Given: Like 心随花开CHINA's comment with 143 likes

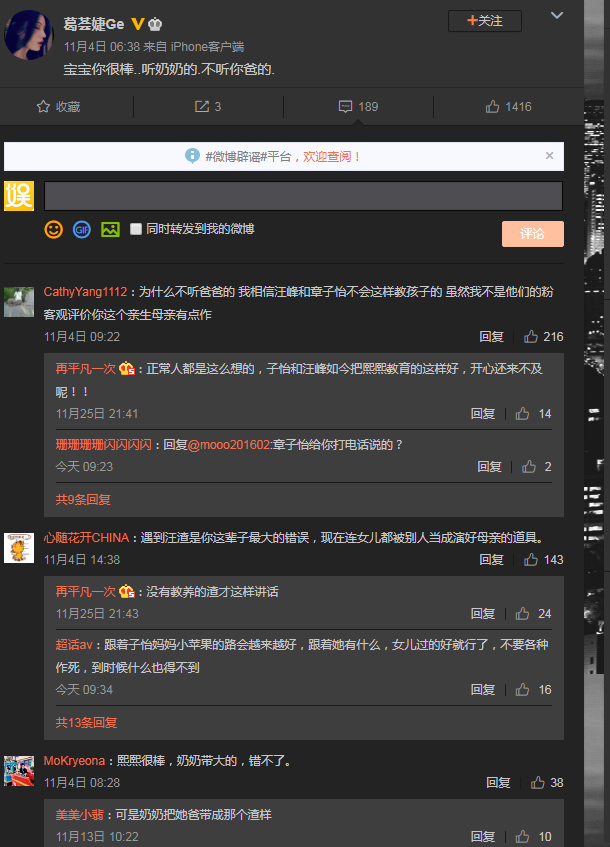Looking at the screenshot, I should (x=531, y=560).
